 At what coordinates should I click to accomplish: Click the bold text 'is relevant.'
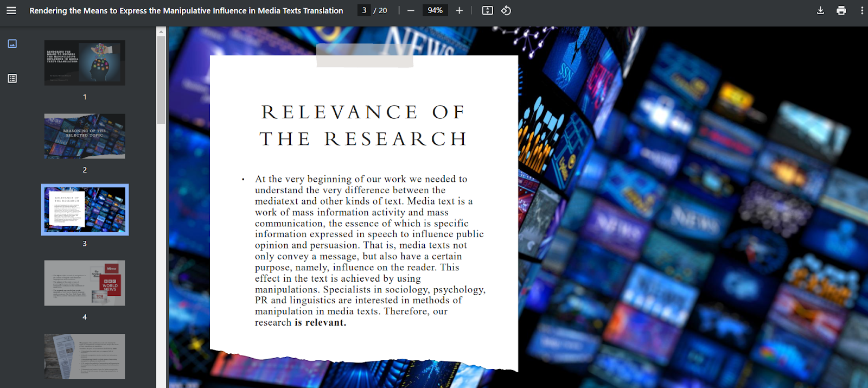(x=320, y=322)
